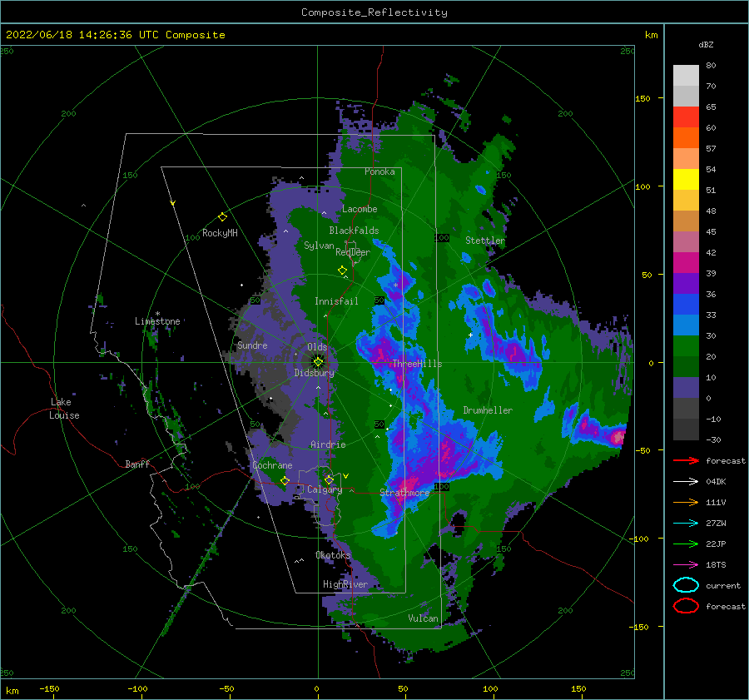Click the Ponoka town label
Image resolution: width=749 pixels, height=700 pixels.
pyautogui.click(x=379, y=171)
